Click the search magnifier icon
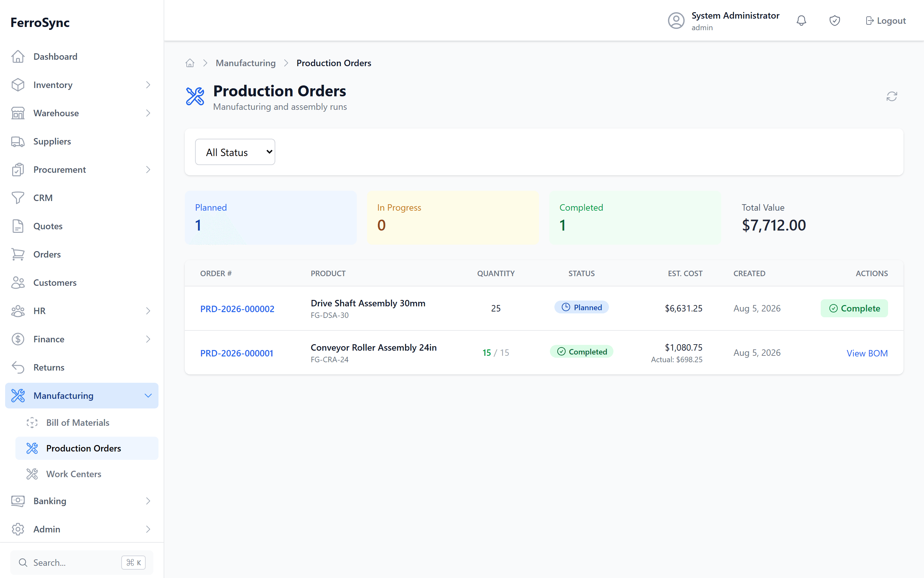Screen dimensions: 924x578 [23, 563]
